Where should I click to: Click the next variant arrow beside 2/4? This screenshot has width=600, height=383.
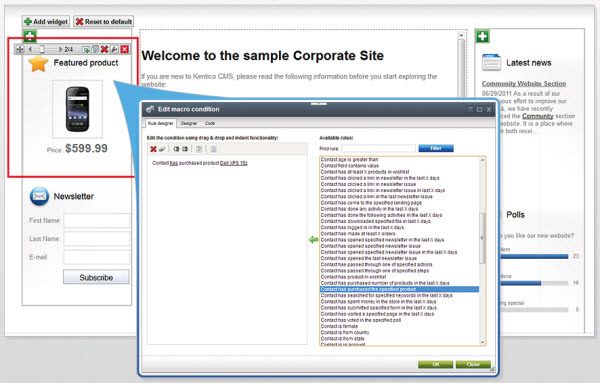click(x=60, y=49)
